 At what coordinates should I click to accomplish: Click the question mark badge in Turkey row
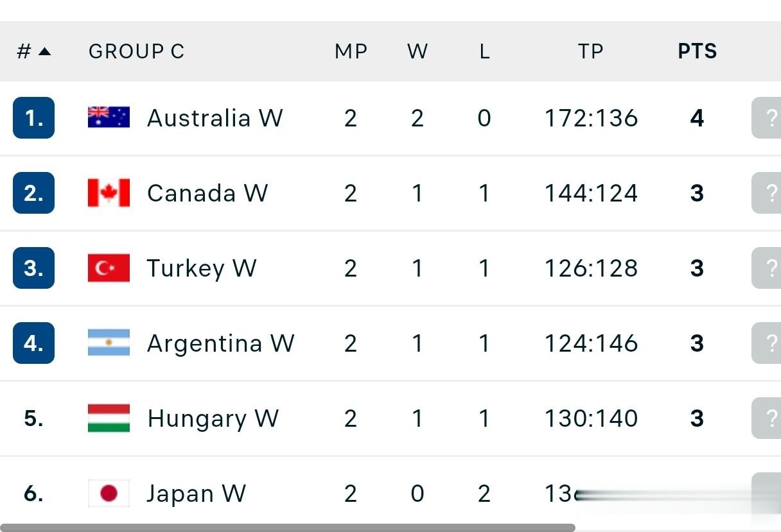(x=767, y=268)
